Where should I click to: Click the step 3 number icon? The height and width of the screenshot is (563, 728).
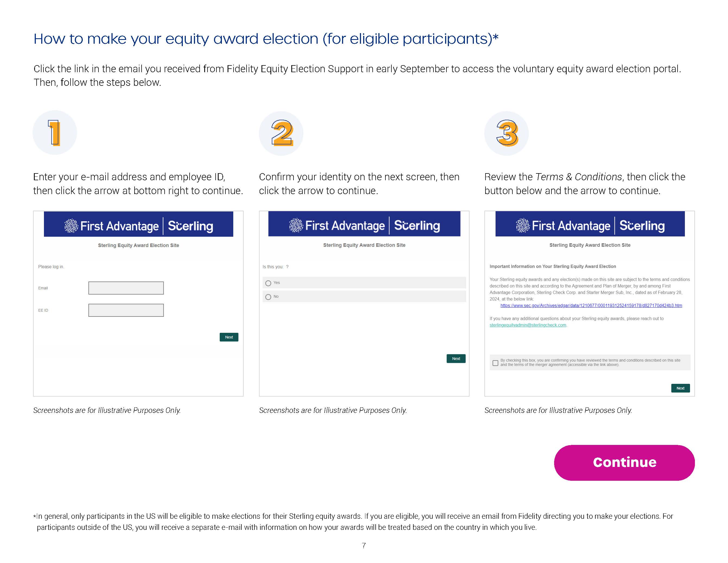pos(507,133)
